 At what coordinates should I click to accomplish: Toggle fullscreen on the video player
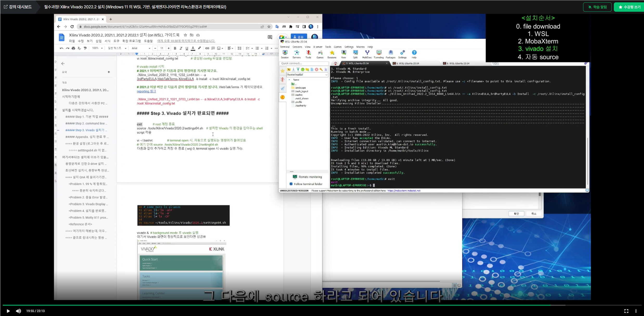(x=626, y=311)
